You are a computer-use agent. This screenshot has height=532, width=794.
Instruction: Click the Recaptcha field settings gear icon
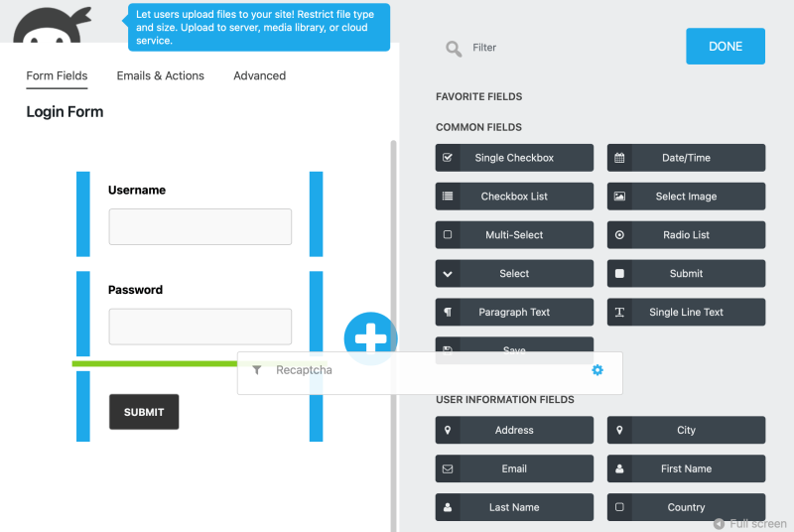tap(597, 370)
